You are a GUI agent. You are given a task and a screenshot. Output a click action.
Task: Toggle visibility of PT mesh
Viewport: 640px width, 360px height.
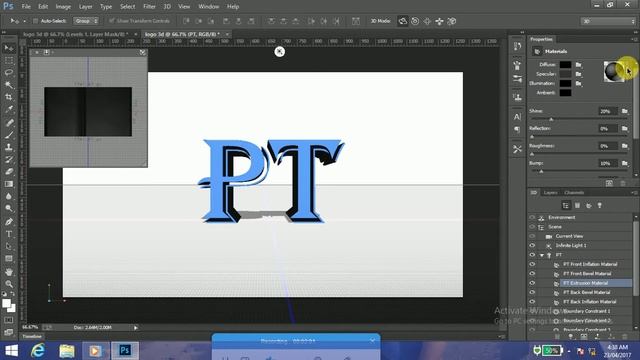point(532,255)
